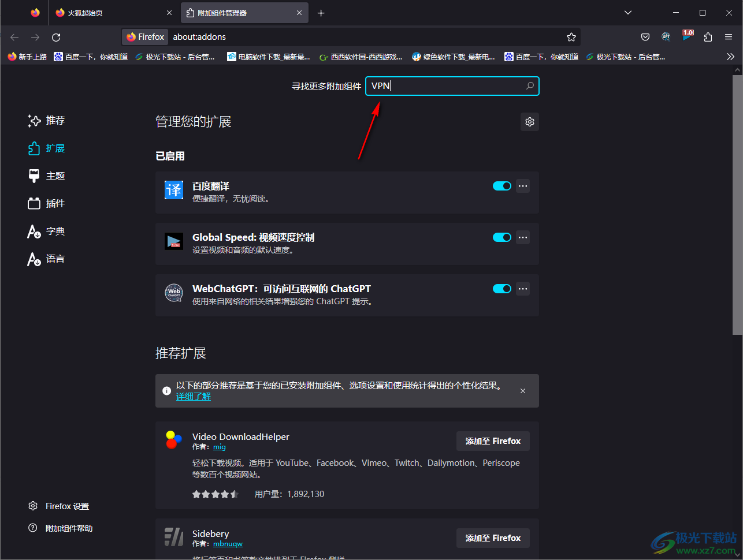743x560 pixels.
Task: Disable the 百度翻译 extension toggle
Action: click(x=502, y=186)
